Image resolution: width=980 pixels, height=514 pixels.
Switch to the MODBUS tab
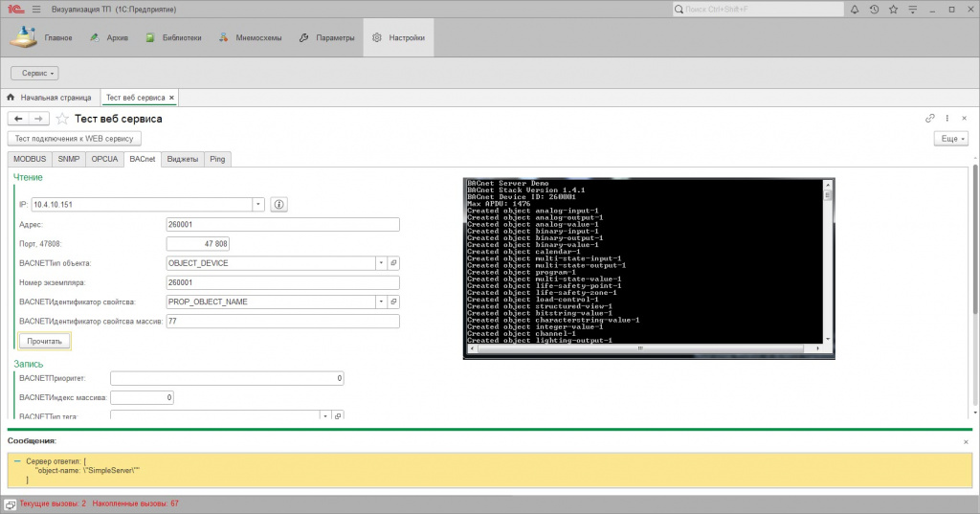(30, 159)
